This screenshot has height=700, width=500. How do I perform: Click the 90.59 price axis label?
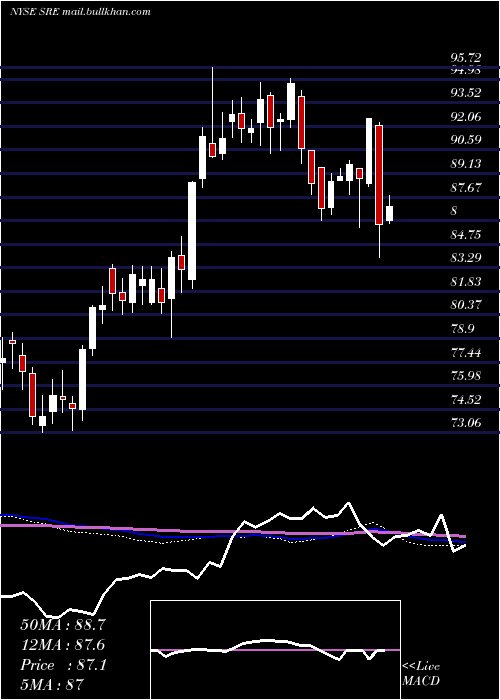[467, 140]
